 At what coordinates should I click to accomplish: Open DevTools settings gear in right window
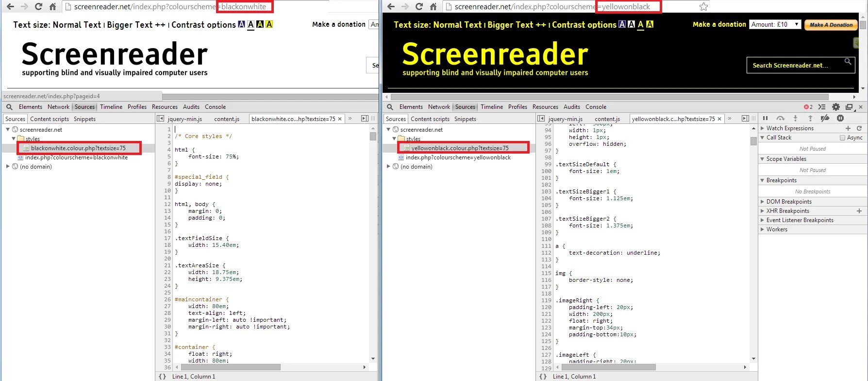[835, 107]
